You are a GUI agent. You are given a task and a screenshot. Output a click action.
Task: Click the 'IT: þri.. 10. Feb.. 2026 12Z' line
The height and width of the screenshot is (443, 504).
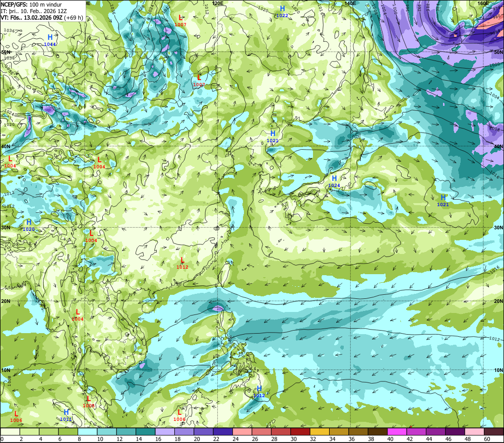coord(34,11)
